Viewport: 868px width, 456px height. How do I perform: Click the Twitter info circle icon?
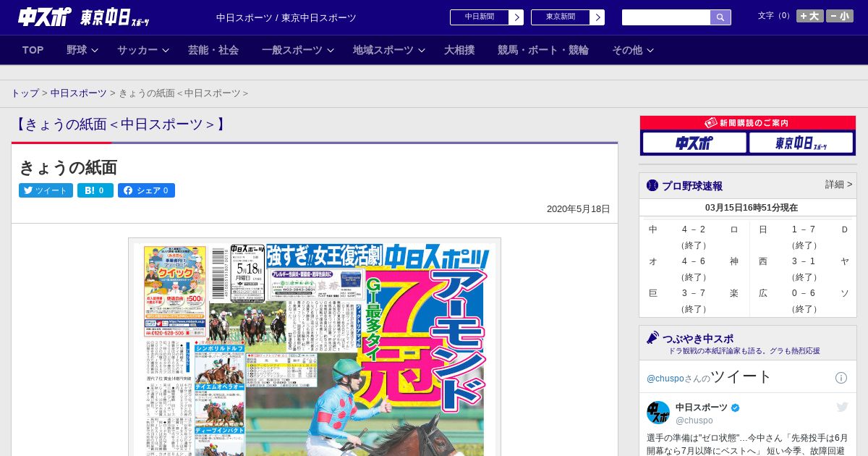click(841, 378)
